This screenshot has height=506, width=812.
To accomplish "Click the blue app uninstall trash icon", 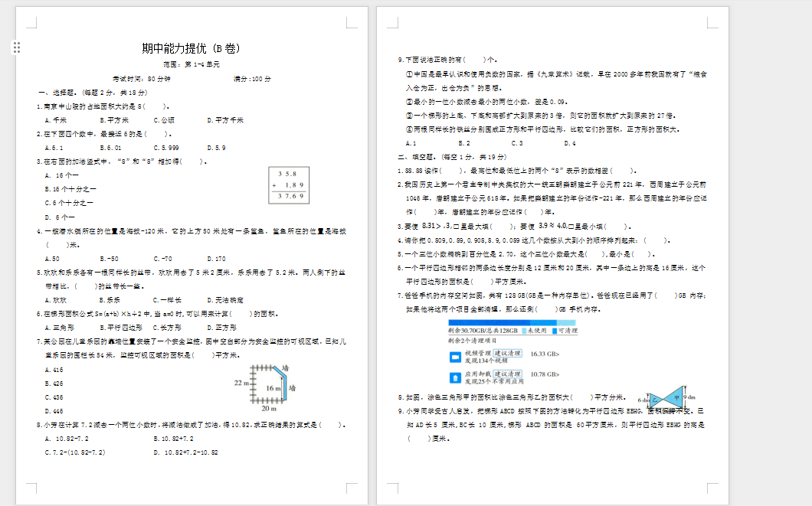I will point(454,377).
